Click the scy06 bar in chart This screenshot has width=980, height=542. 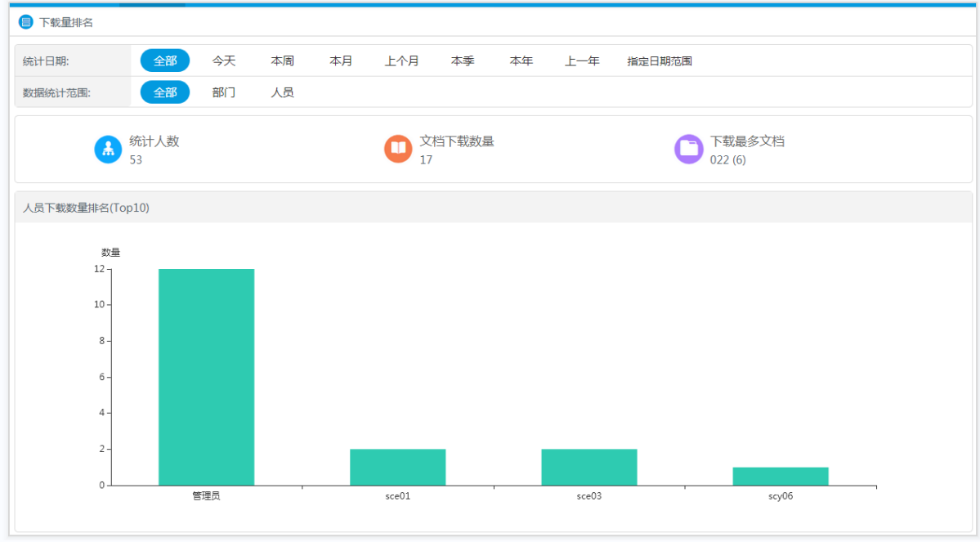tap(780, 476)
